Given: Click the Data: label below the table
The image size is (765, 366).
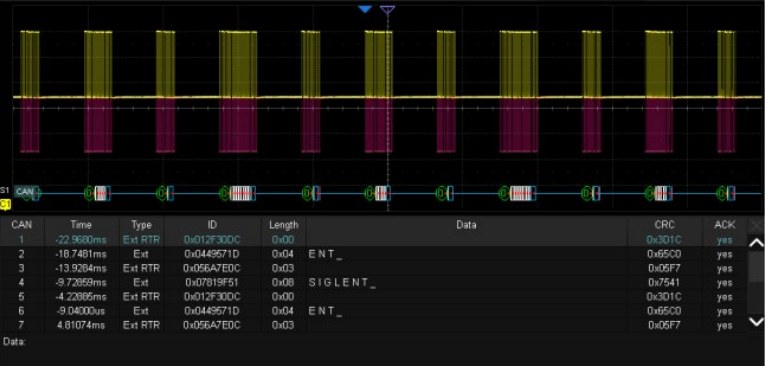Looking at the screenshot, I should 14,341.
